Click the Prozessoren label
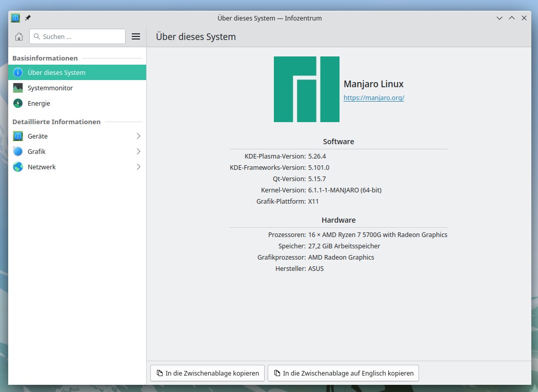The width and height of the screenshot is (538, 392). (287, 235)
